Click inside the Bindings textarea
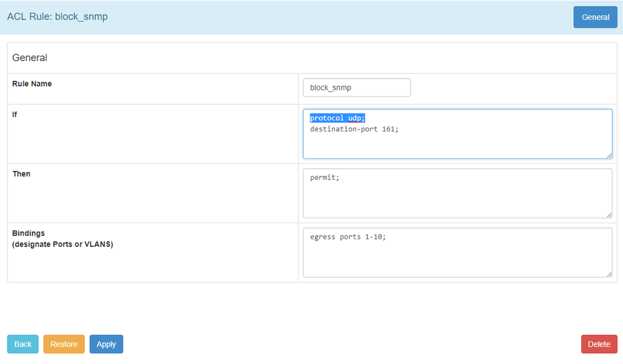 click(x=457, y=259)
